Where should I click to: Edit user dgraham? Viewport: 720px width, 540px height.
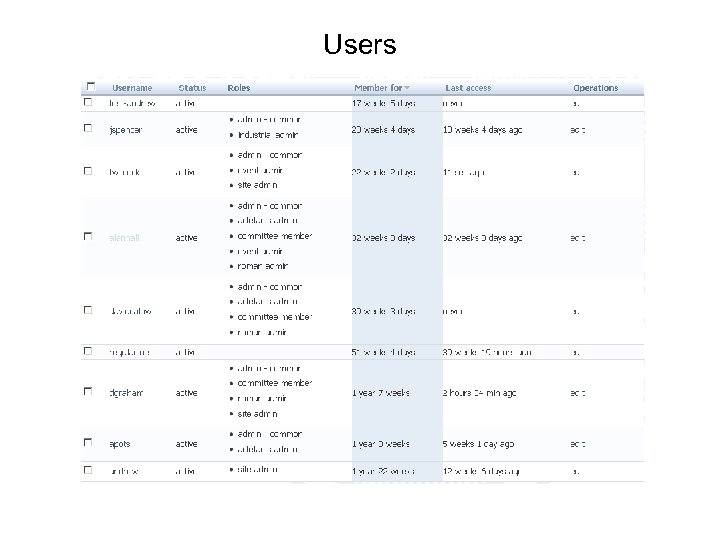point(577,393)
